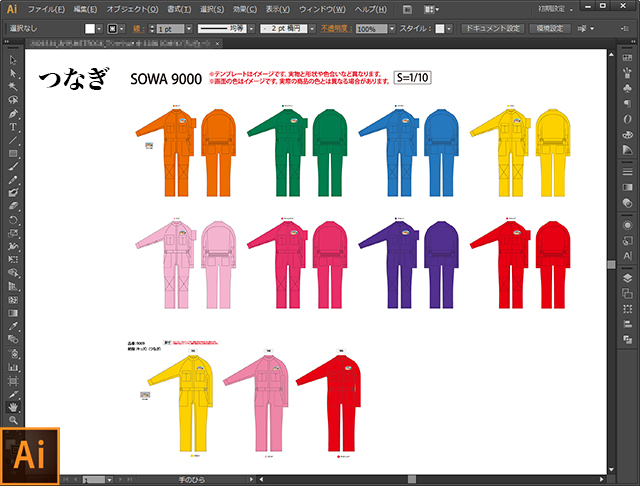640x486 pixels.
Task: Click the stroke color swatch
Action: click(112, 29)
